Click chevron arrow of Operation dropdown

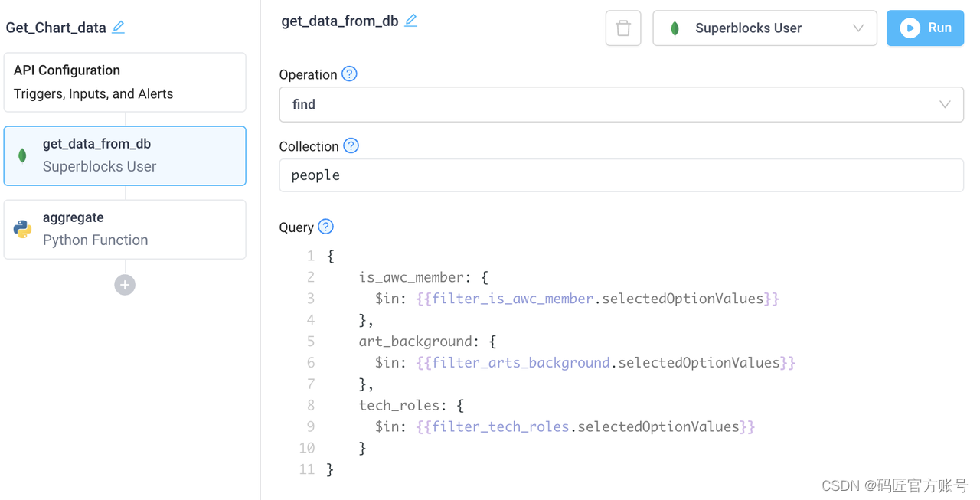coord(945,105)
